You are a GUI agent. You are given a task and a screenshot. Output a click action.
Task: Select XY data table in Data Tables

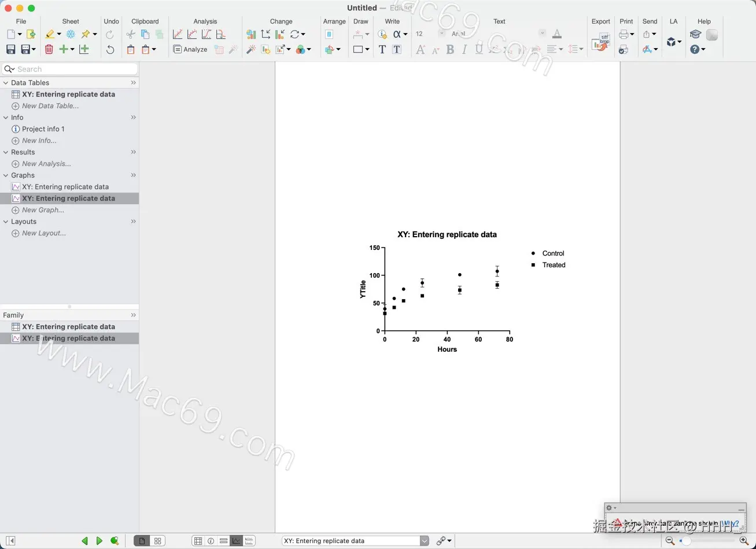(69, 94)
